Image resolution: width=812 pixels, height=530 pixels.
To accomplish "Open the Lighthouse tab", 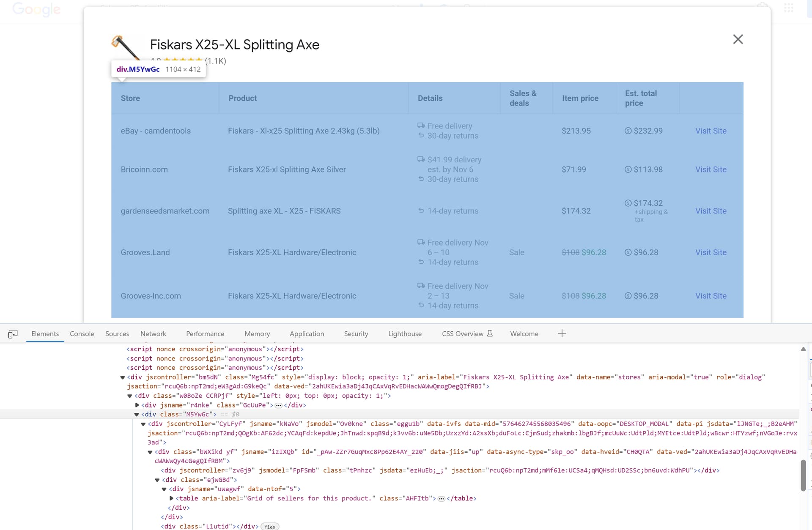I will click(405, 333).
